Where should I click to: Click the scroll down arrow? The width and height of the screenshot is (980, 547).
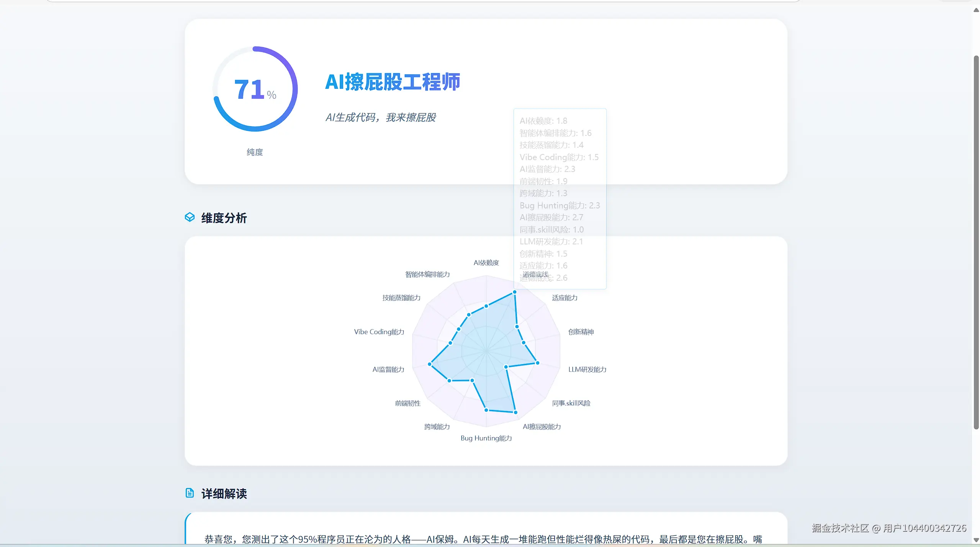point(976,540)
